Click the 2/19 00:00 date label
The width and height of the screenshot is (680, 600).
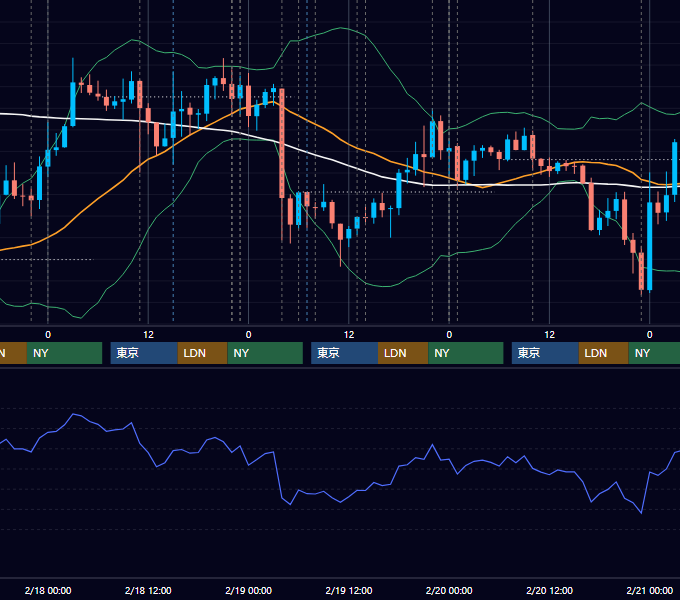tap(248, 590)
